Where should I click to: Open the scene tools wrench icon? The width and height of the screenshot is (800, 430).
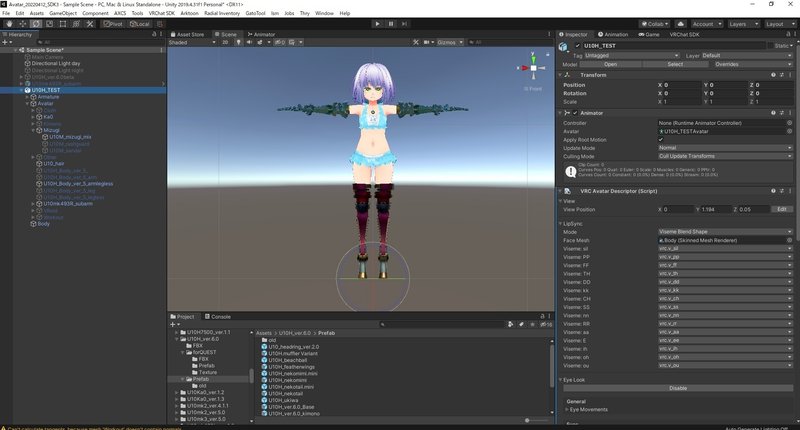coord(416,42)
